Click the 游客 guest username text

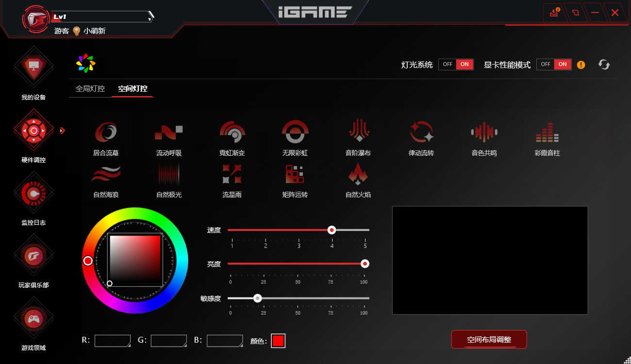pyautogui.click(x=62, y=31)
